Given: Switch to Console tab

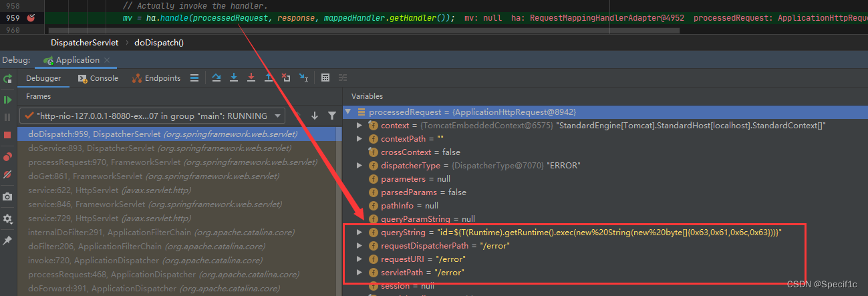Looking at the screenshot, I should coord(98,78).
